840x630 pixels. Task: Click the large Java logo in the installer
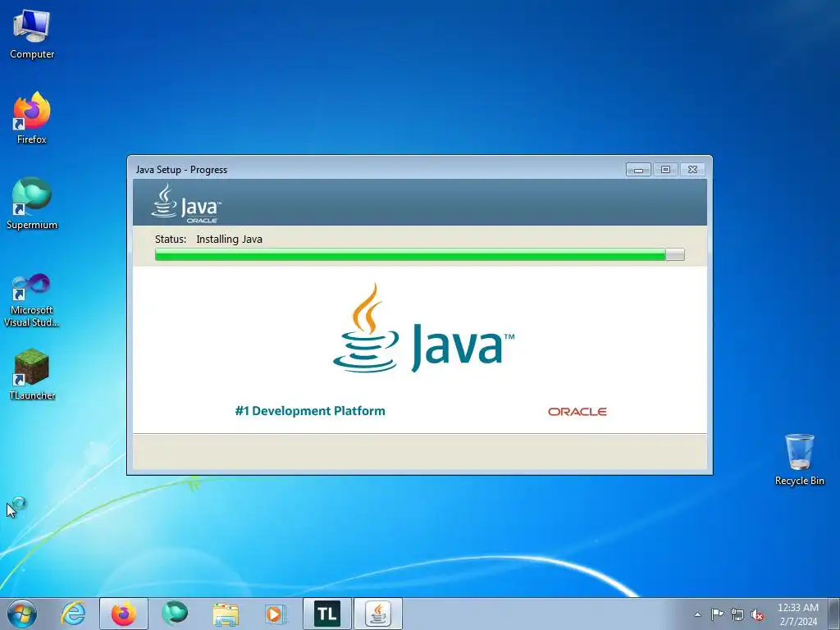[x=423, y=329]
